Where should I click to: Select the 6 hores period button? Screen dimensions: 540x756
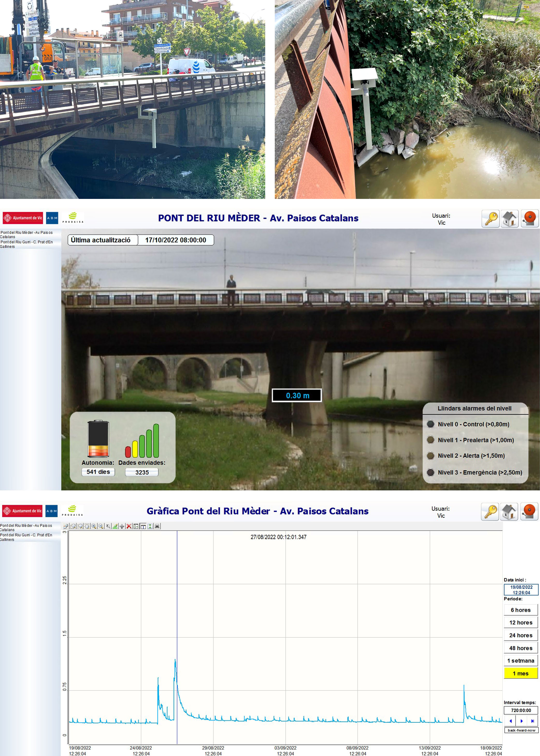521,610
